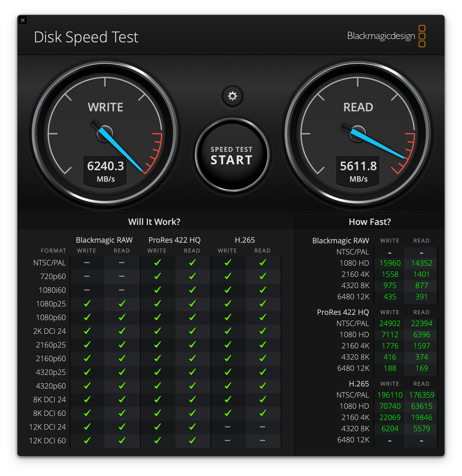This screenshot has width=462, height=476.
Task: Click Blackmagic RAW write checkmark for 1080p25
Action: (x=87, y=304)
